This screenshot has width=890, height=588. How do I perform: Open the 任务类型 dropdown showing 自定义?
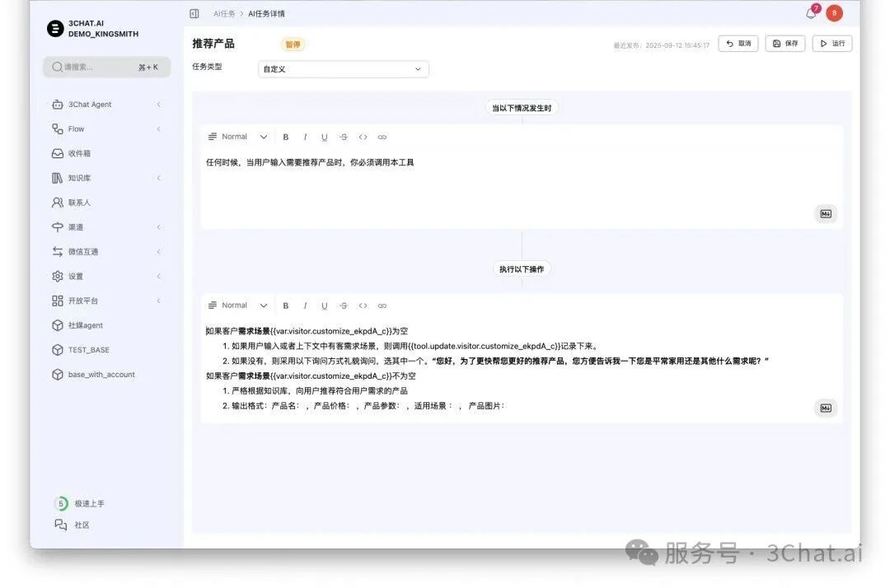click(344, 69)
